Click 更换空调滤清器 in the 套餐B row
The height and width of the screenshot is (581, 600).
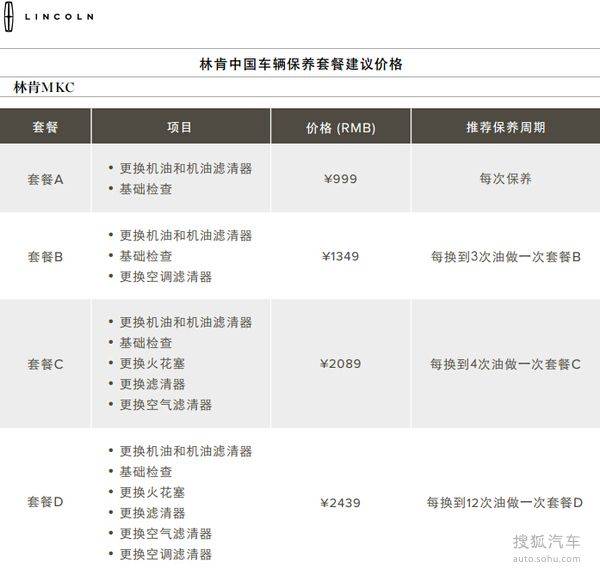(x=166, y=277)
